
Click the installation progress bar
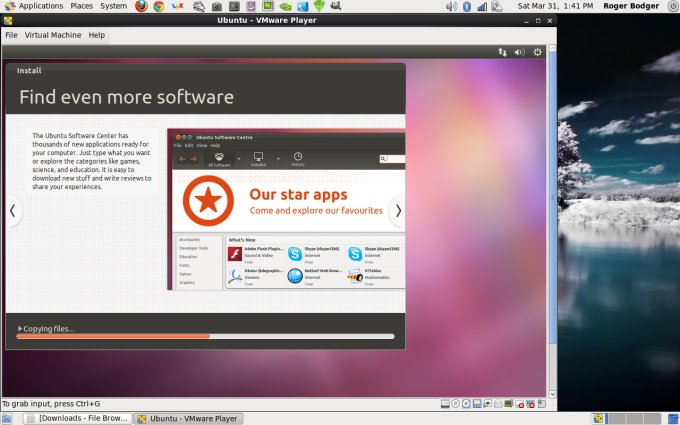(205, 337)
